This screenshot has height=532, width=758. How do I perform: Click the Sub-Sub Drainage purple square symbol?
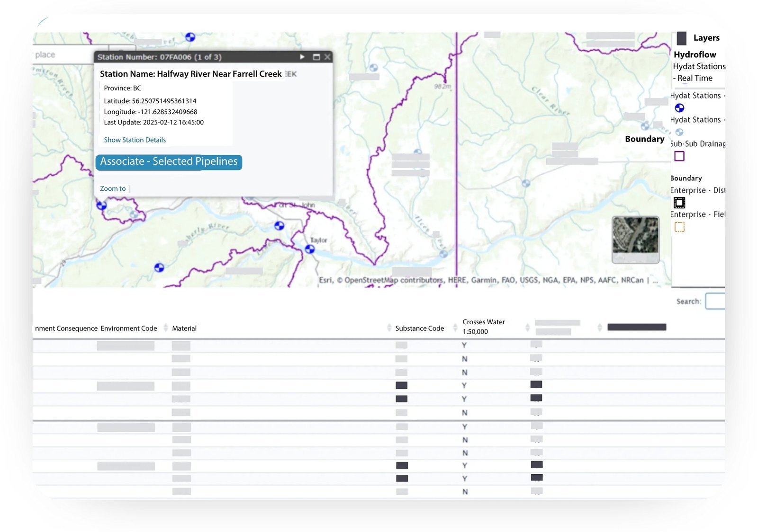pos(679,156)
